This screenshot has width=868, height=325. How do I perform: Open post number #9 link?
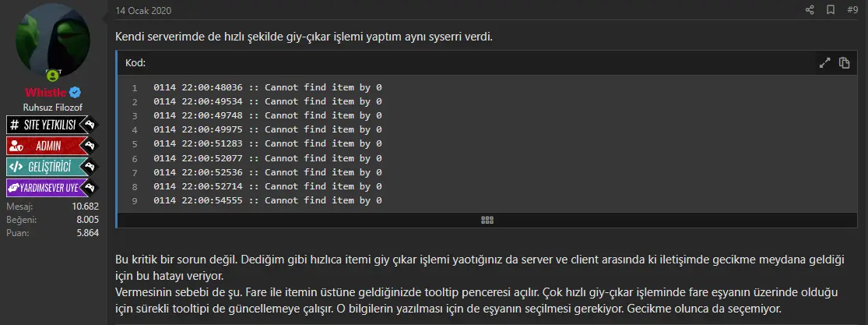click(852, 10)
